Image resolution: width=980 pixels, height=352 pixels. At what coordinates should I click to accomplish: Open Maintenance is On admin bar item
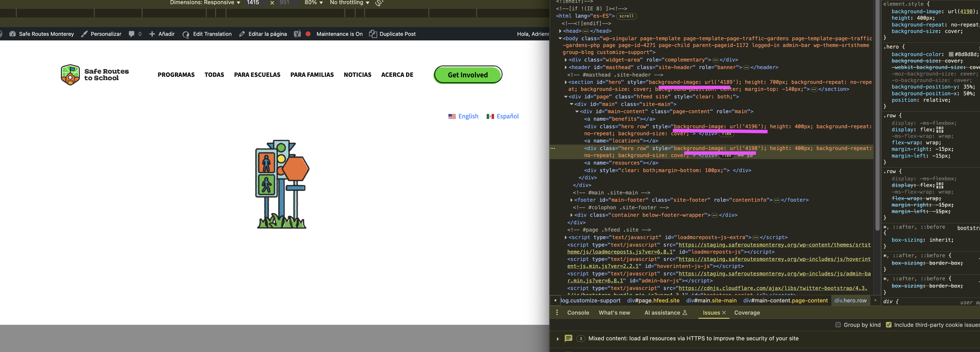(339, 34)
